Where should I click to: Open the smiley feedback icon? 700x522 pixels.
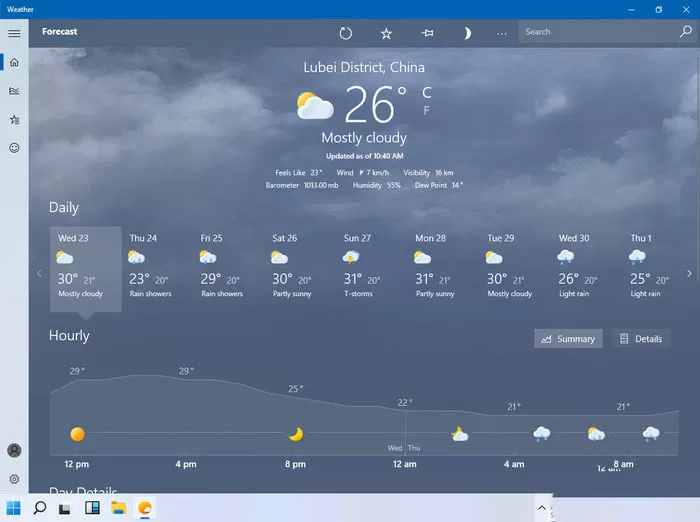pos(14,148)
